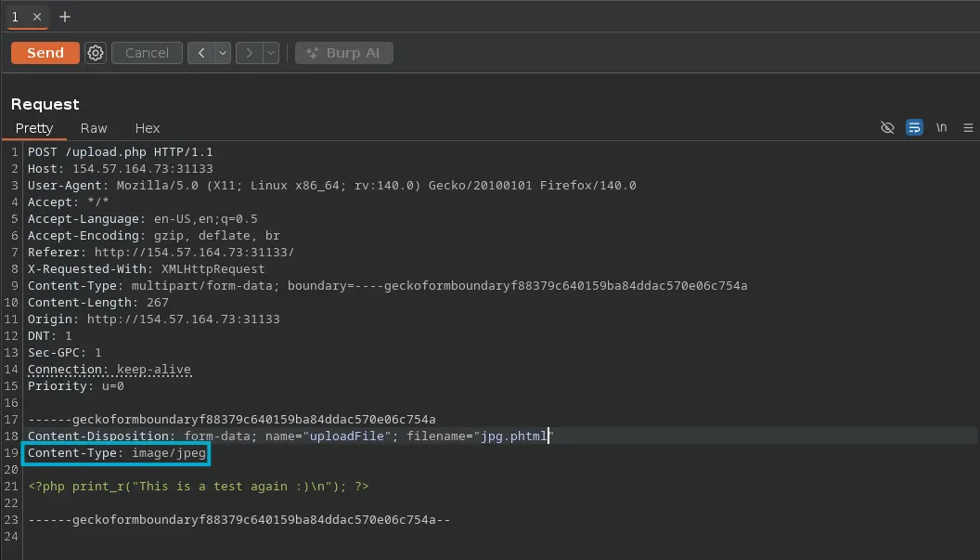Open the message editor hamburger menu
980x560 pixels.
[x=968, y=128]
